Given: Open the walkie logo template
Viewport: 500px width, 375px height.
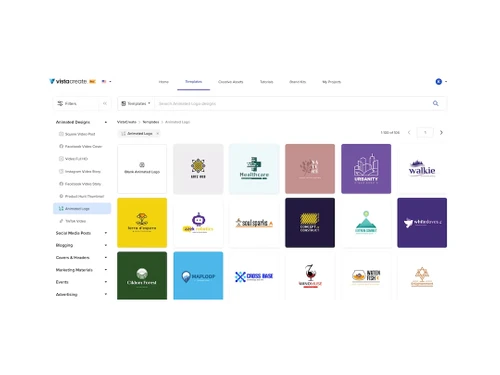Looking at the screenshot, I should tap(422, 169).
